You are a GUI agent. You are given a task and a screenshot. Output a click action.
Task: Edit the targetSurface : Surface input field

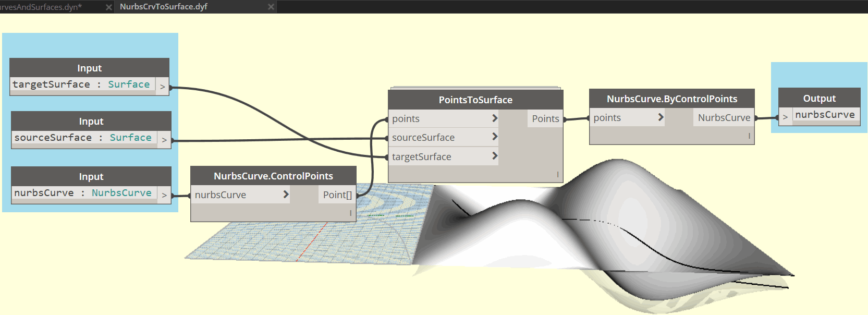[82, 84]
